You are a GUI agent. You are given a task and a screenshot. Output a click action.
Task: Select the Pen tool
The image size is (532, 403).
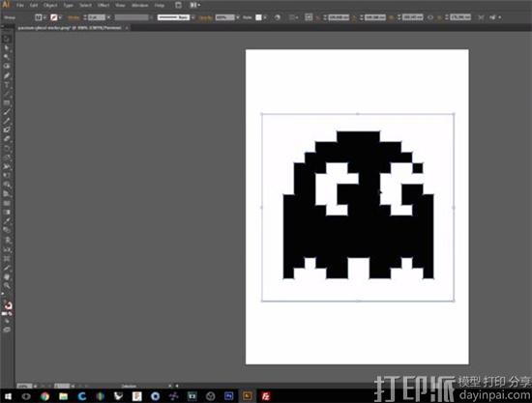pos(7,75)
